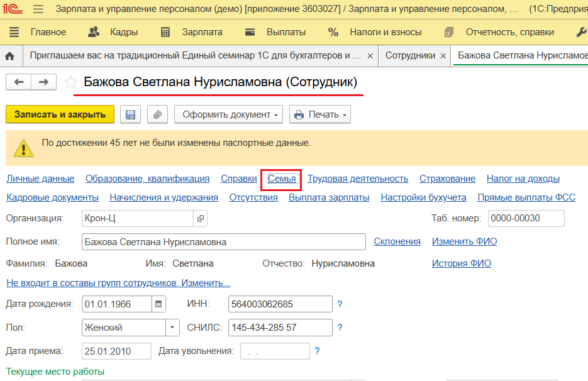This screenshot has width=588, height=381.
Task: Click the warning triangle icon
Action: click(x=23, y=148)
